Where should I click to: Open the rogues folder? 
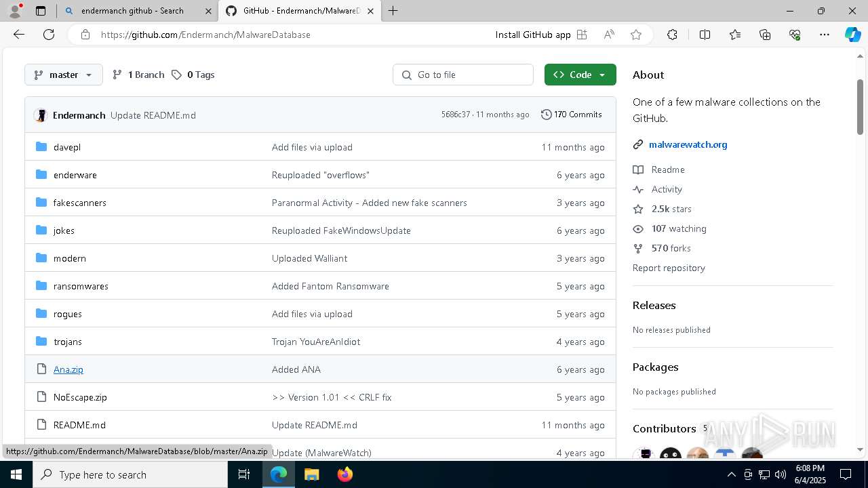coord(67,314)
